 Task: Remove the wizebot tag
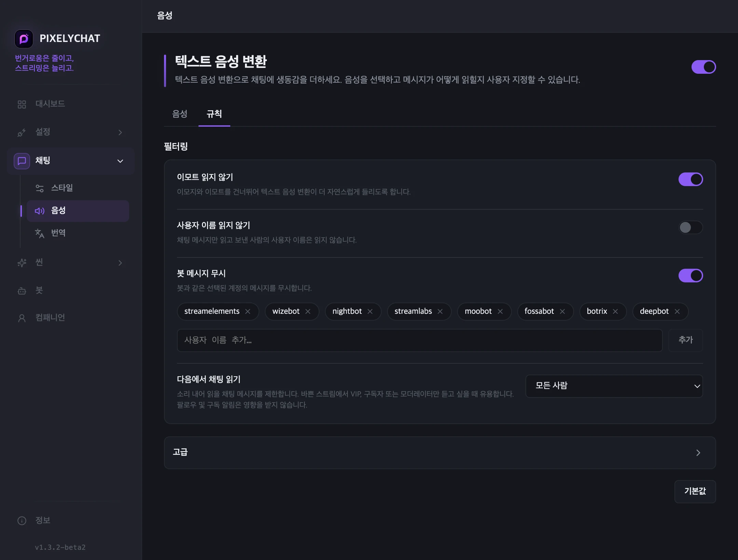(308, 311)
